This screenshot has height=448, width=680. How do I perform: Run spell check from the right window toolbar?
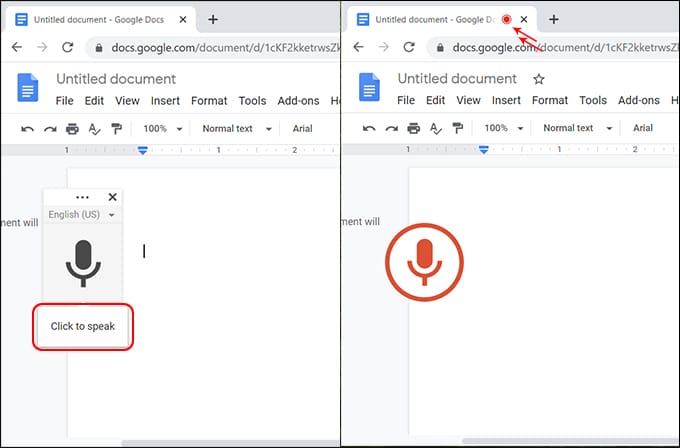[x=435, y=129]
